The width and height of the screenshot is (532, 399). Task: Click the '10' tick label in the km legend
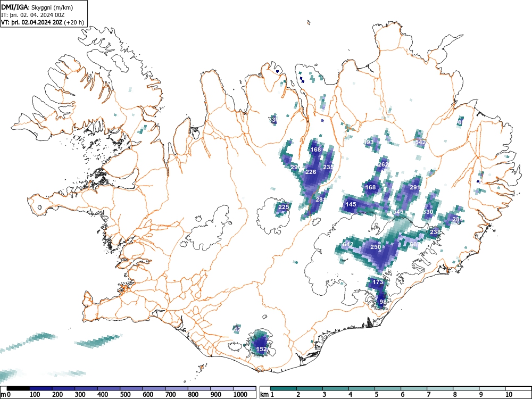(509, 395)
